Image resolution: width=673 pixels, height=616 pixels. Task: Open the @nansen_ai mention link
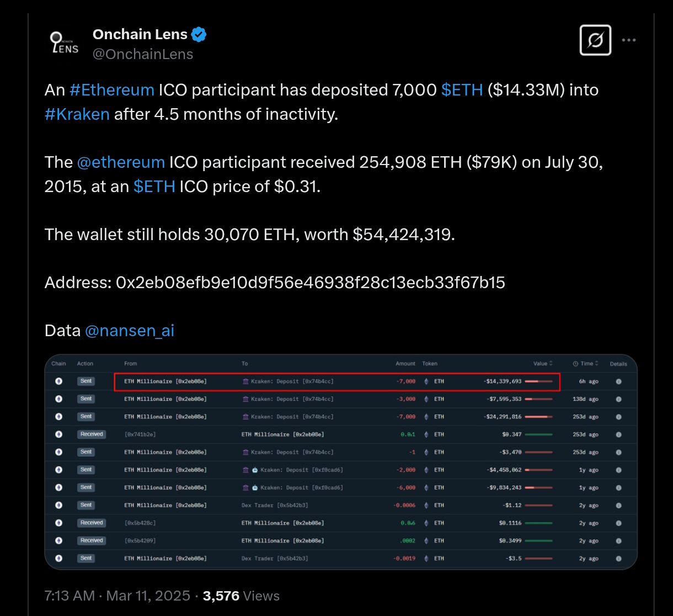click(130, 331)
